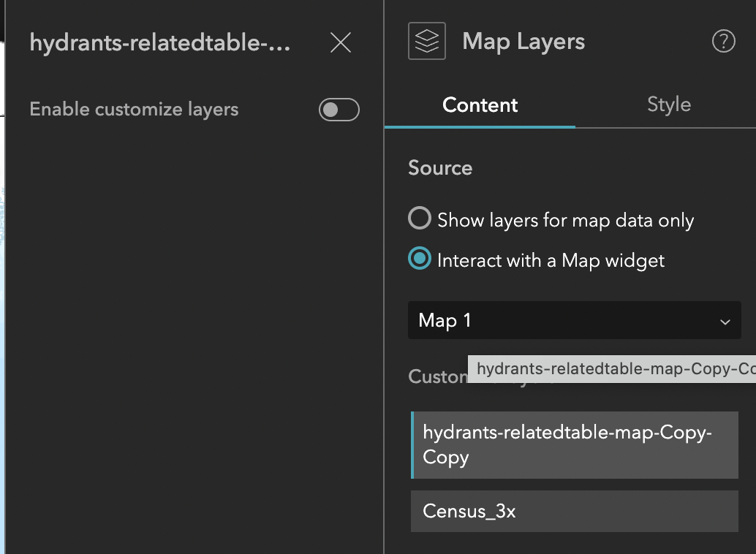756x554 pixels.
Task: Click the Customize layers section label
Action: (x=436, y=377)
